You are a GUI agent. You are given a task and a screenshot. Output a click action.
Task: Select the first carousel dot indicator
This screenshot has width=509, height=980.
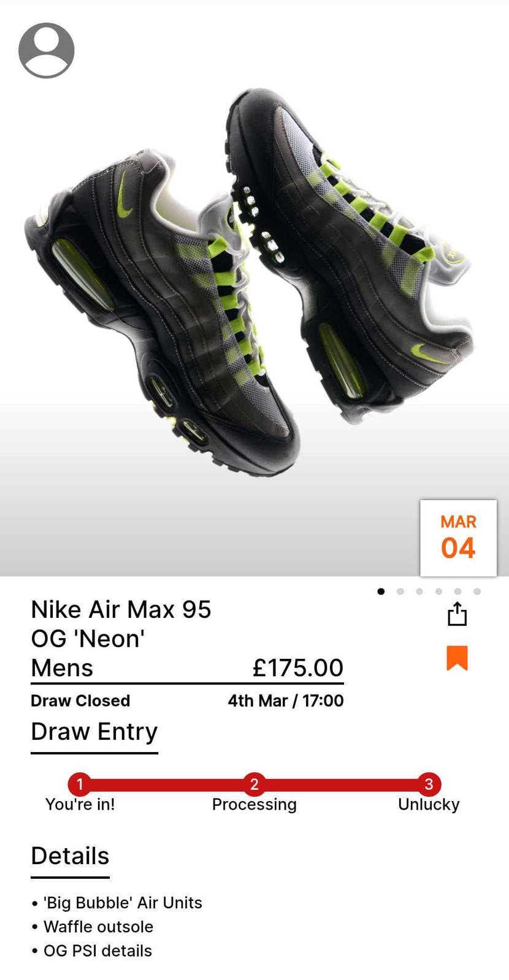tap(381, 591)
